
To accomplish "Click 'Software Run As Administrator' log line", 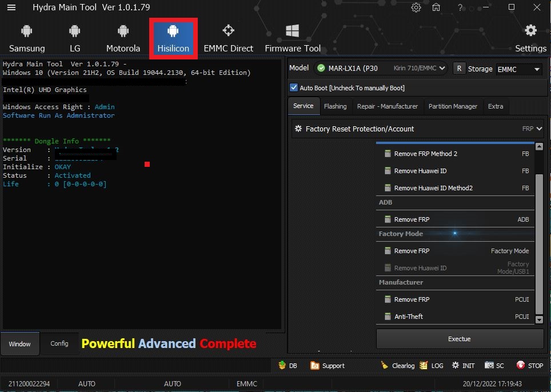I will tap(59, 115).
